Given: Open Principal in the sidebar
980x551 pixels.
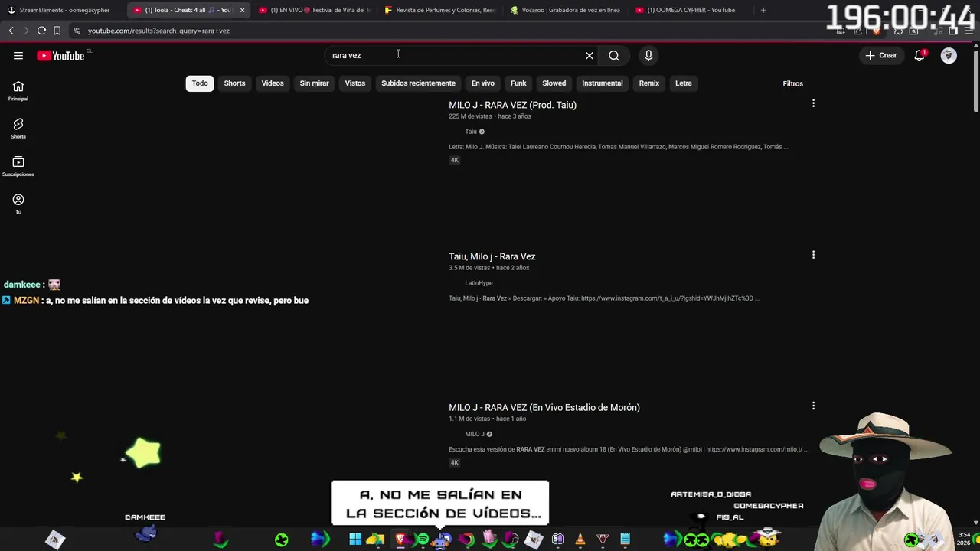Looking at the screenshot, I should tap(18, 91).
